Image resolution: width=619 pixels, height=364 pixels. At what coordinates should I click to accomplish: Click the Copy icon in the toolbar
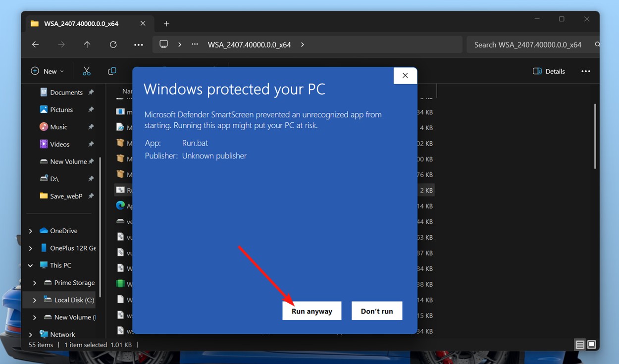tap(112, 71)
